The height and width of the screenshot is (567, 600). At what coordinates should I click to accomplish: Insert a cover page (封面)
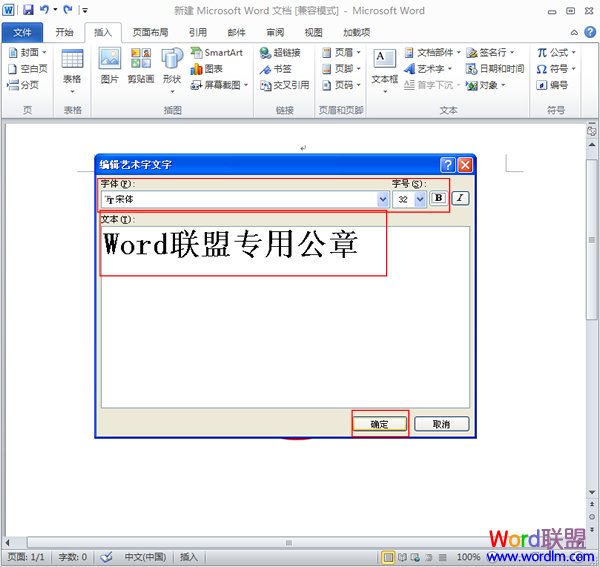click(28, 52)
